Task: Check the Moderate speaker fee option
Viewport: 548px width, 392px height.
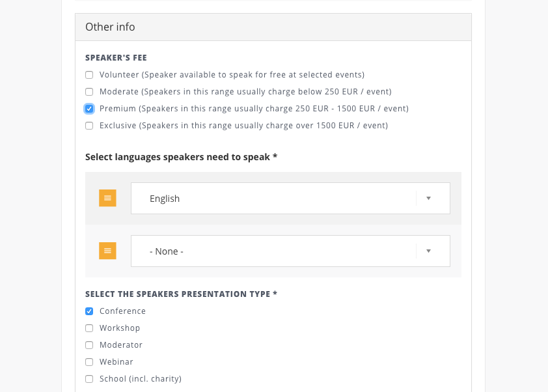Action: pos(89,92)
